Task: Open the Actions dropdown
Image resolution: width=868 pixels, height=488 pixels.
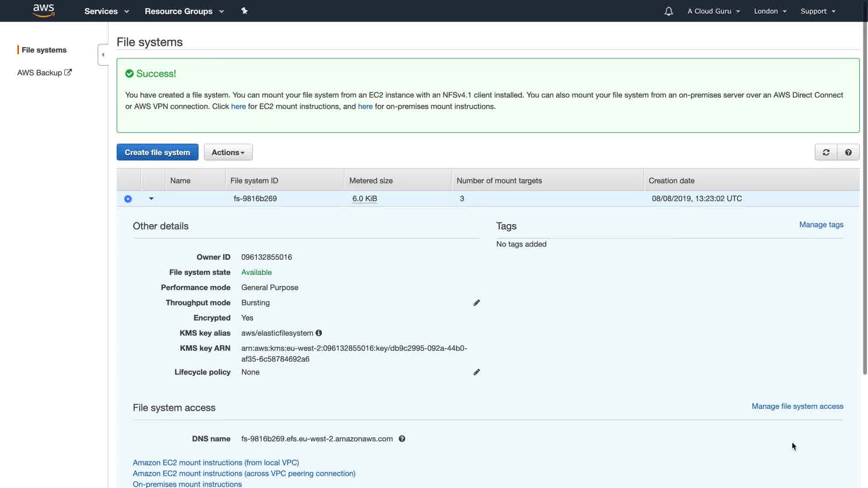Action: [228, 152]
